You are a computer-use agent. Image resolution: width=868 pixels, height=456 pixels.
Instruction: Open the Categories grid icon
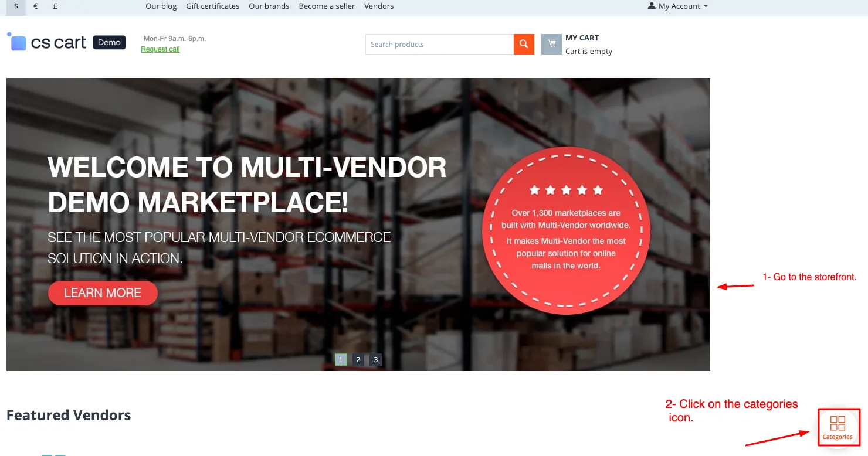pyautogui.click(x=838, y=428)
